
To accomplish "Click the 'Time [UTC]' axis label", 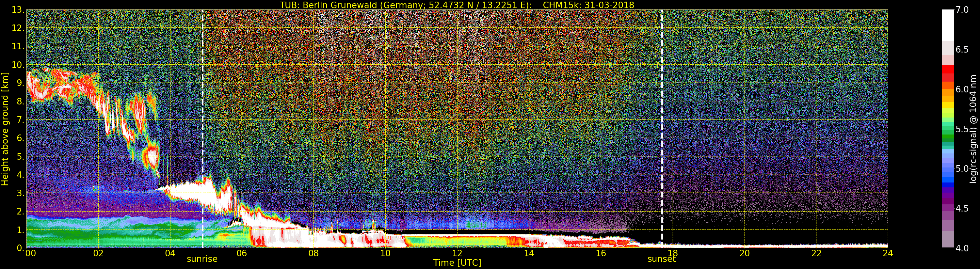I will pos(457,263).
